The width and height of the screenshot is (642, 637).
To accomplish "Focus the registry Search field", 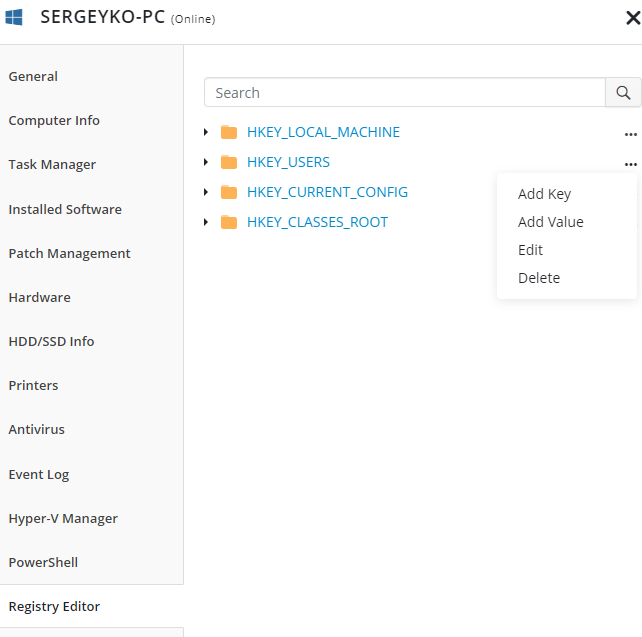I will point(405,93).
